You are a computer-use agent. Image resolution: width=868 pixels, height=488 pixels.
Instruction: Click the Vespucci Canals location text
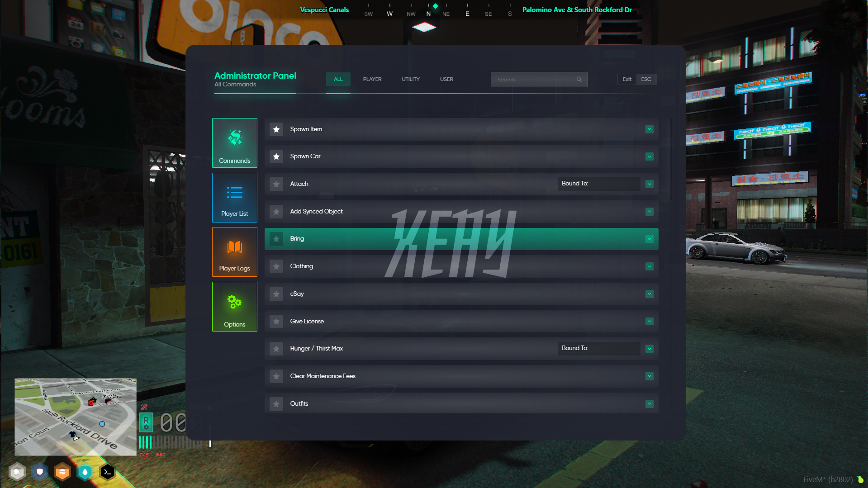324,10
